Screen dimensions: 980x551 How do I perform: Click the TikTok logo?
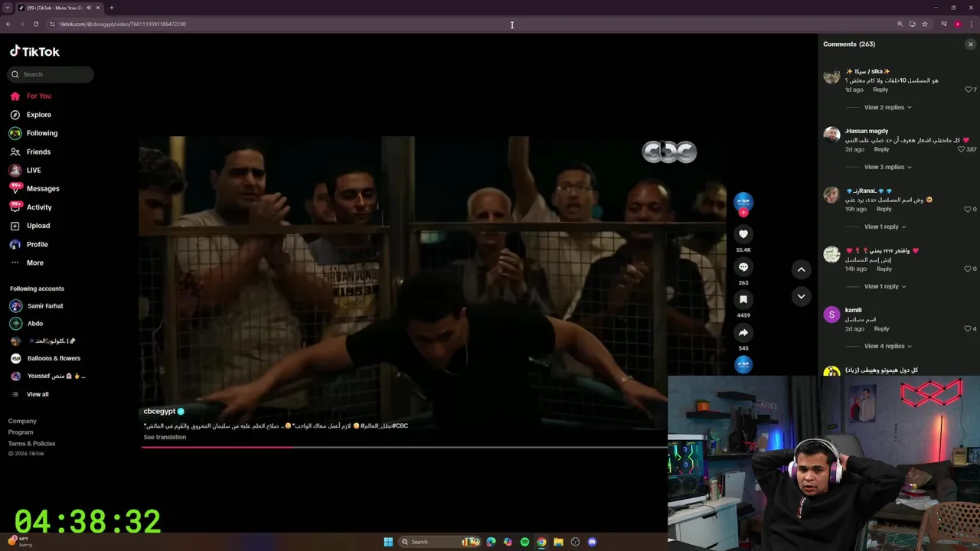point(34,51)
